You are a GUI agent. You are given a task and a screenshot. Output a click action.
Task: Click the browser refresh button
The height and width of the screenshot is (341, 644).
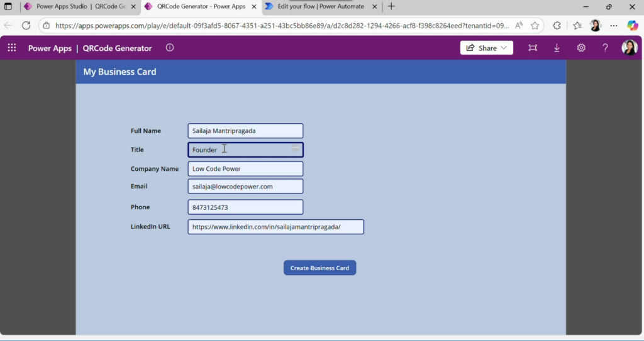coord(26,26)
